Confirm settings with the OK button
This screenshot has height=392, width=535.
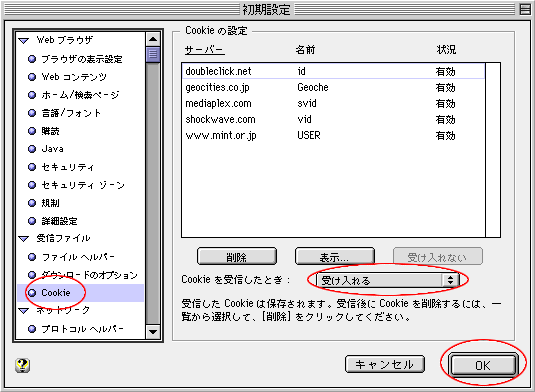click(x=483, y=365)
